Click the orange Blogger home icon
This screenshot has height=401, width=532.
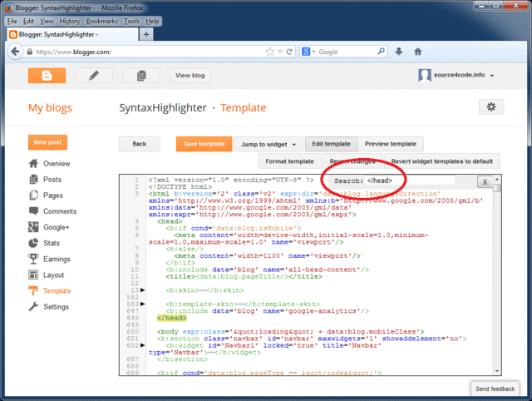click(47, 76)
